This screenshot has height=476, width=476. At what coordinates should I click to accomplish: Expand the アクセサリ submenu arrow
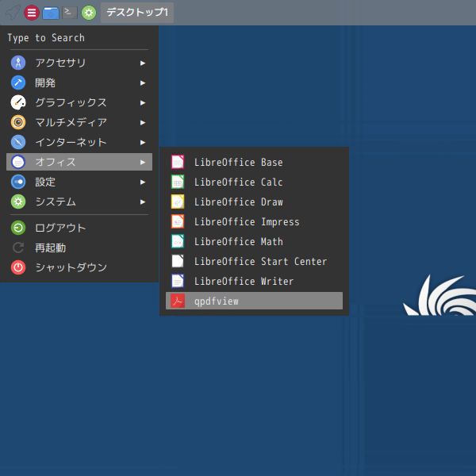[143, 63]
